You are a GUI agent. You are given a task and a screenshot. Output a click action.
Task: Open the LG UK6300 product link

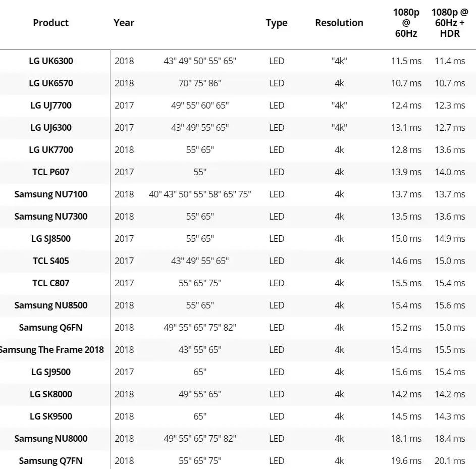click(50, 61)
